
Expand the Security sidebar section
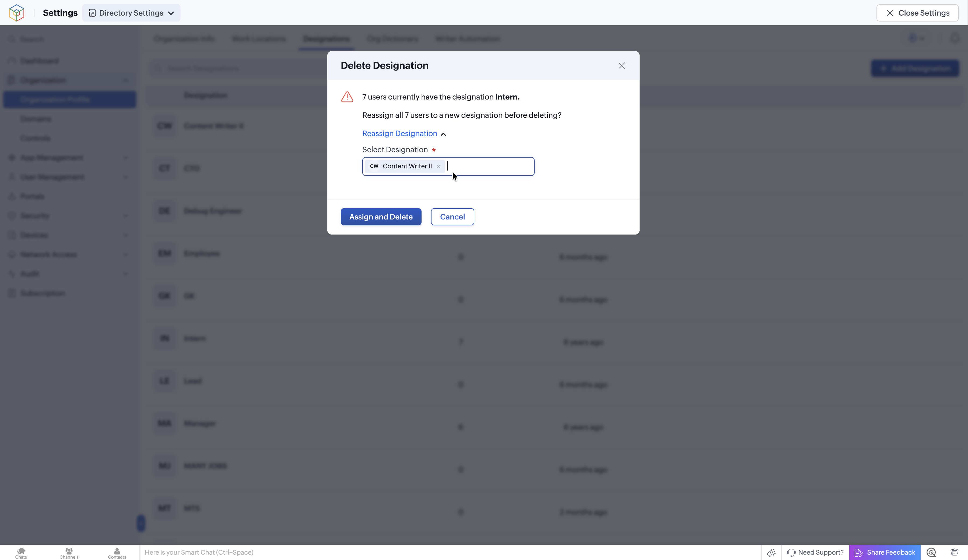pos(70,216)
